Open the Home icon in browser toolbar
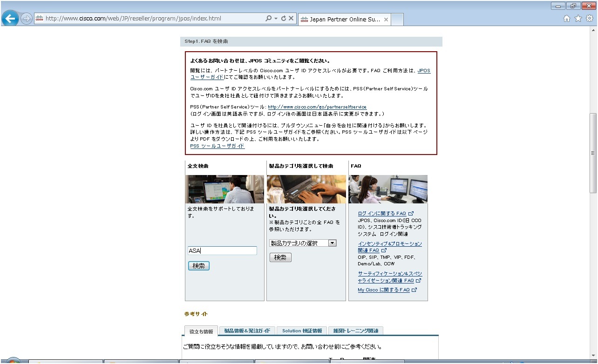This screenshot has width=598, height=364. [x=567, y=19]
